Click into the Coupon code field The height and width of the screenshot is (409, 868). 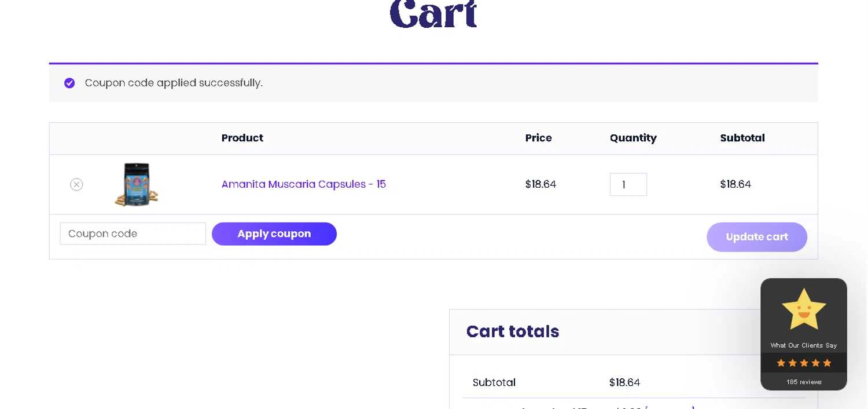coord(133,233)
